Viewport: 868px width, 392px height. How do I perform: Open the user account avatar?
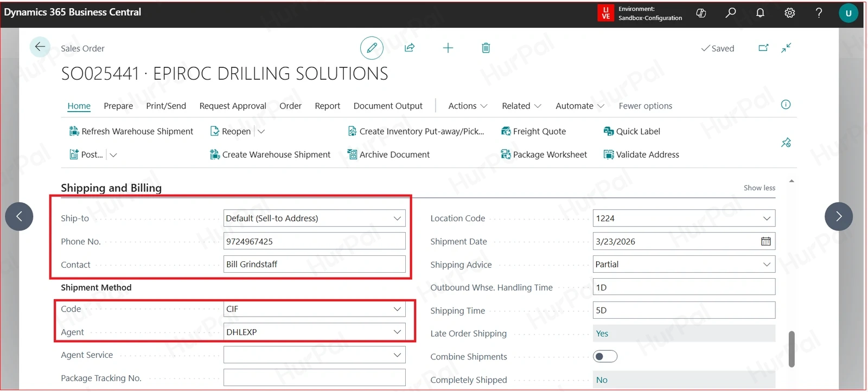click(848, 13)
